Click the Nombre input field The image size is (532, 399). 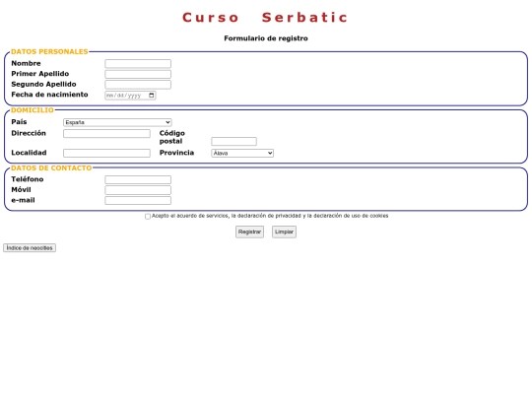point(138,63)
